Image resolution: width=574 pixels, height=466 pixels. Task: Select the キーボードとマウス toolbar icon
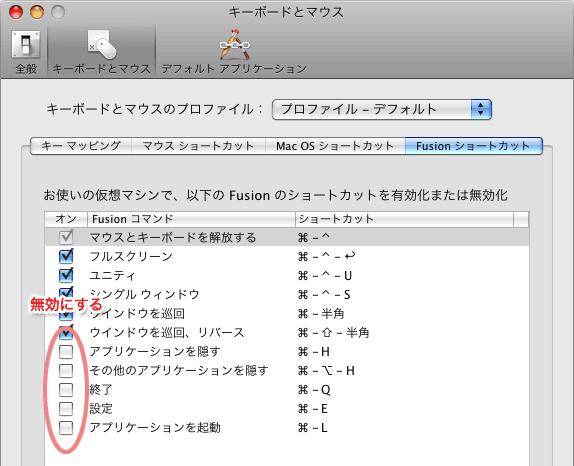101,51
